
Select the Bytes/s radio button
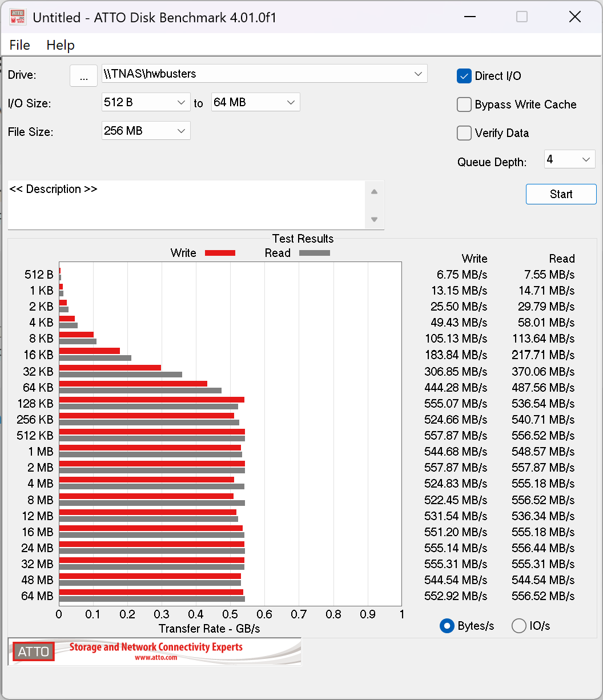tap(447, 626)
